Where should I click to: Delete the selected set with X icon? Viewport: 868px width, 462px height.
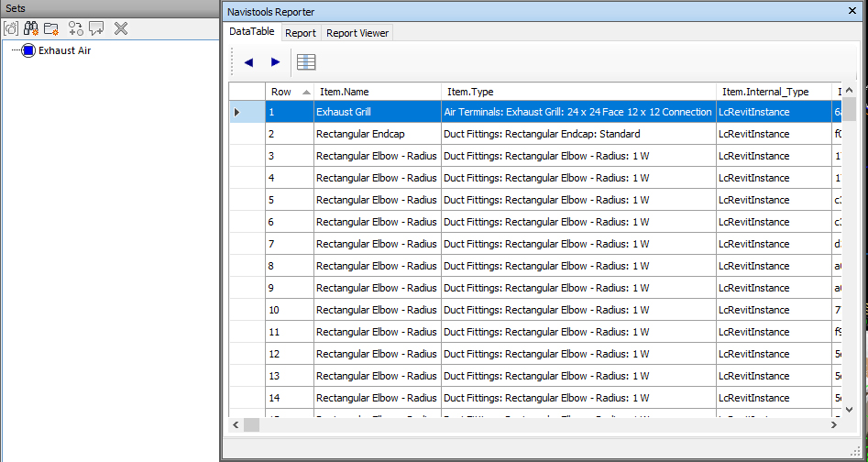(x=121, y=28)
